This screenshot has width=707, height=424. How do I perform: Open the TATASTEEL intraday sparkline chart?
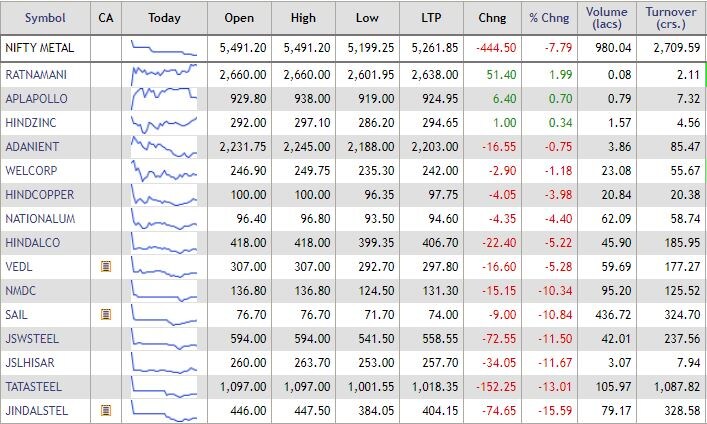coord(163,386)
